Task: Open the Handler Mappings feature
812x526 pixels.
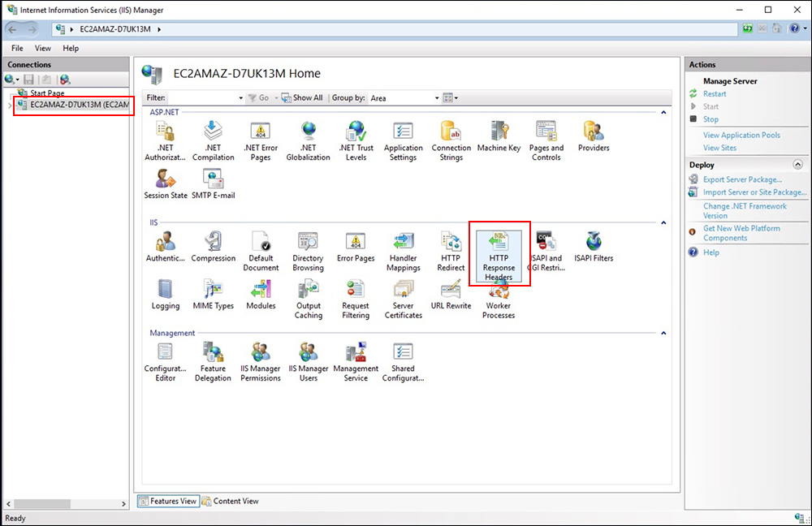Action: click(x=403, y=248)
